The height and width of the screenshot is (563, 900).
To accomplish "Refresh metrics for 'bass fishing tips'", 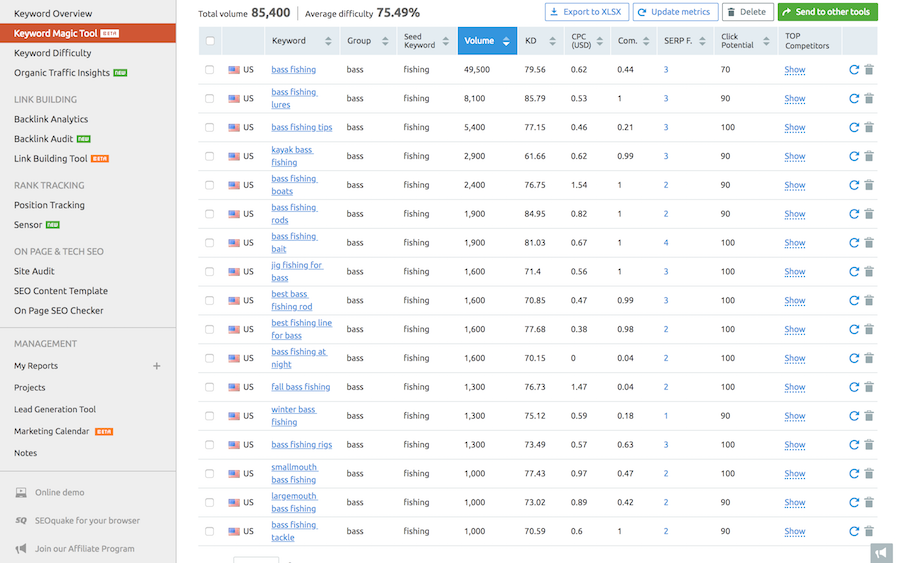I will (x=854, y=127).
